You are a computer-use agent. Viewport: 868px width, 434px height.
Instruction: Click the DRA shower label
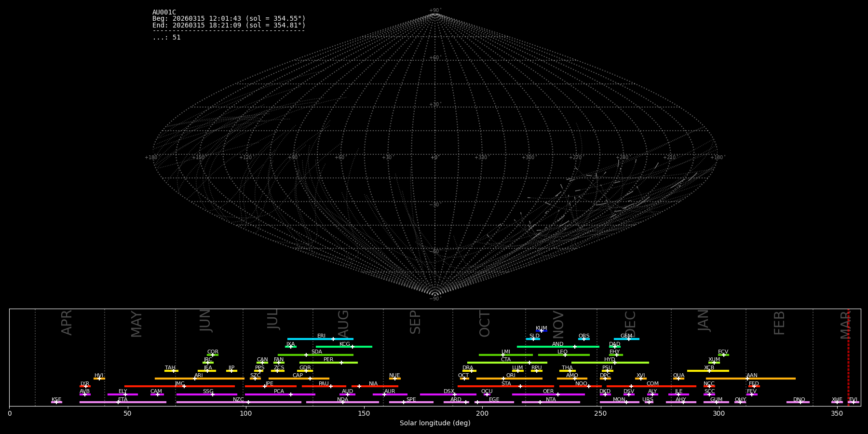[x=468, y=368]
